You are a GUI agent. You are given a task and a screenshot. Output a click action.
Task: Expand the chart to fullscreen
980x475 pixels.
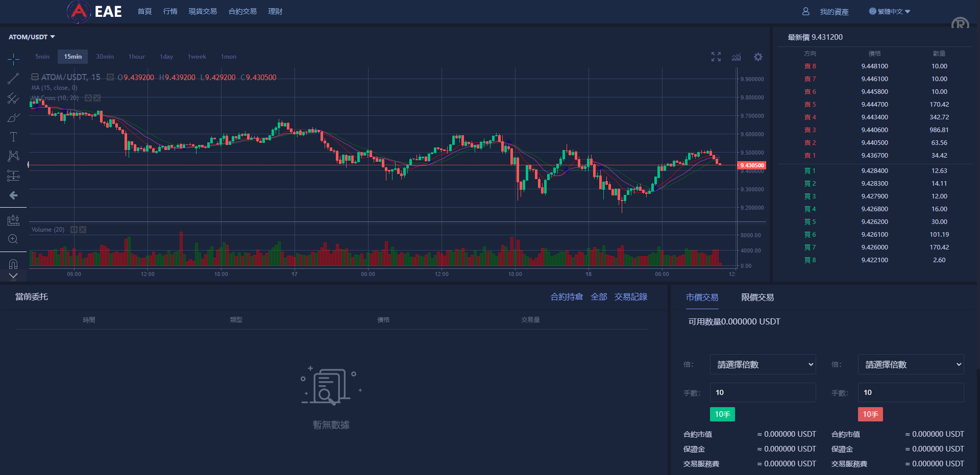[716, 57]
